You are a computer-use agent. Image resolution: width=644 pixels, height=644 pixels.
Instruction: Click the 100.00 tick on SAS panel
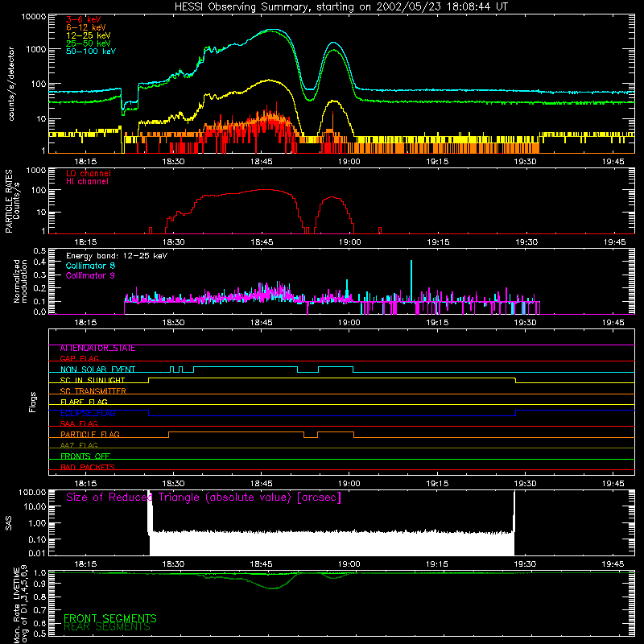pos(32,492)
